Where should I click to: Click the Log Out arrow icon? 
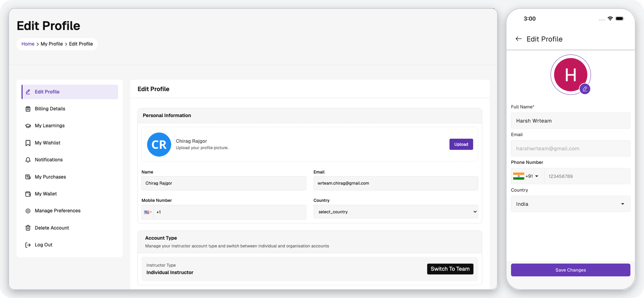click(28, 245)
